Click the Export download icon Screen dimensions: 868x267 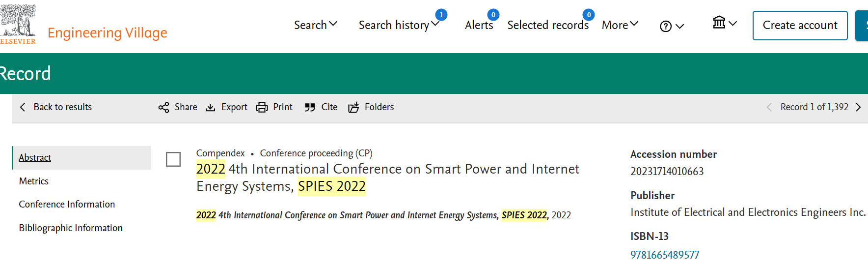210,107
